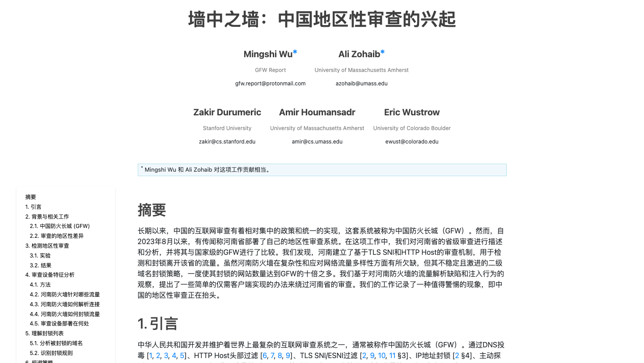
Task: Go to 5. 理解封锁列表 section
Action: (44, 333)
